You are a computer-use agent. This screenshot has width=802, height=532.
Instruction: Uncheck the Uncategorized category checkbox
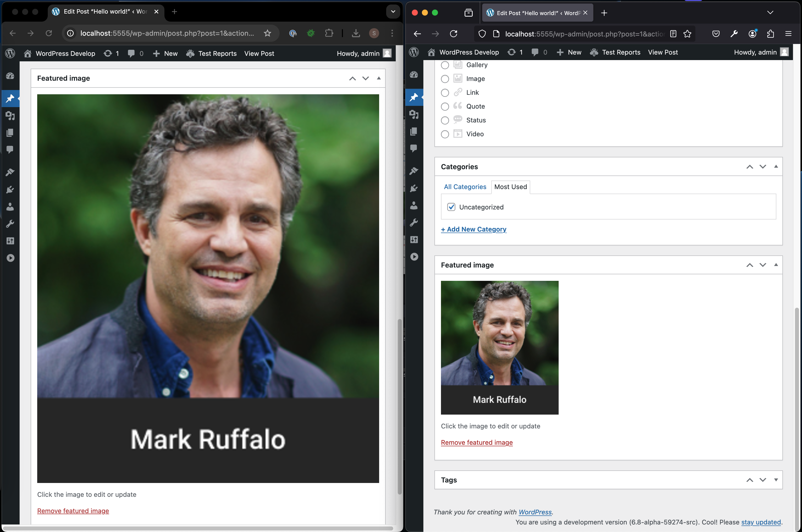pyautogui.click(x=451, y=207)
